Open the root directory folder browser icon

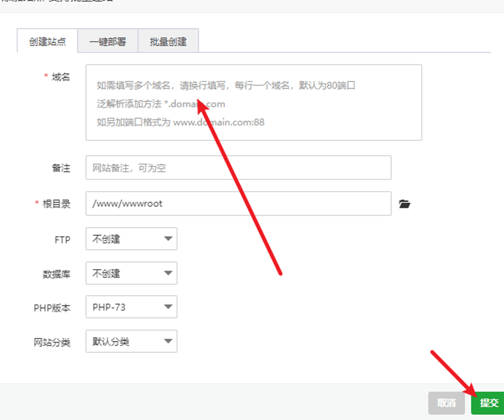point(404,204)
